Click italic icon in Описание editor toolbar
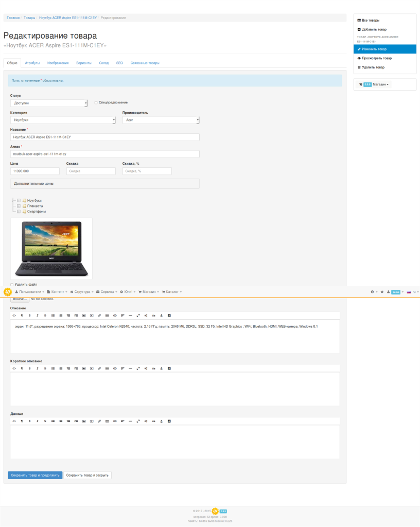Image resolution: width=420 pixels, height=527 pixels. tap(37, 315)
